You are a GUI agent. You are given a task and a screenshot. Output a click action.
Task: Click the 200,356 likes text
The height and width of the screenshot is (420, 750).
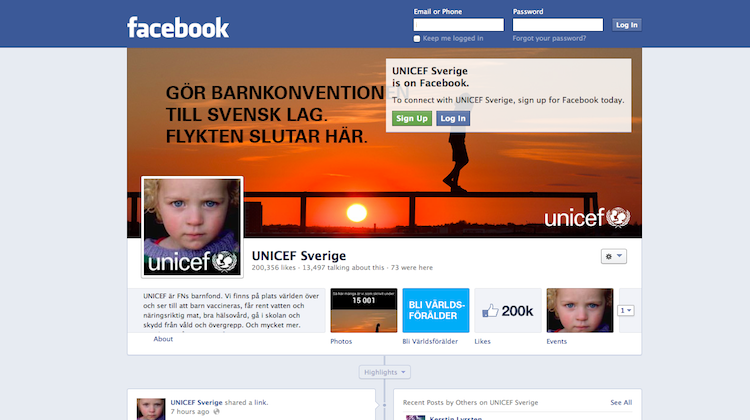[x=274, y=267]
